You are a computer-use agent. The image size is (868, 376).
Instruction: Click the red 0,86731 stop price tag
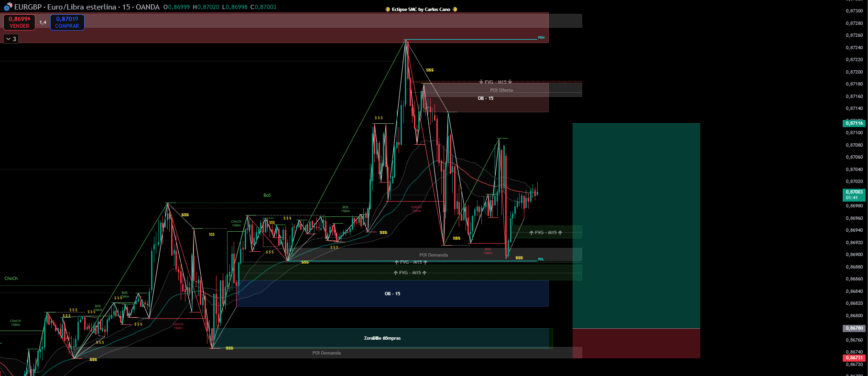pyautogui.click(x=854, y=358)
